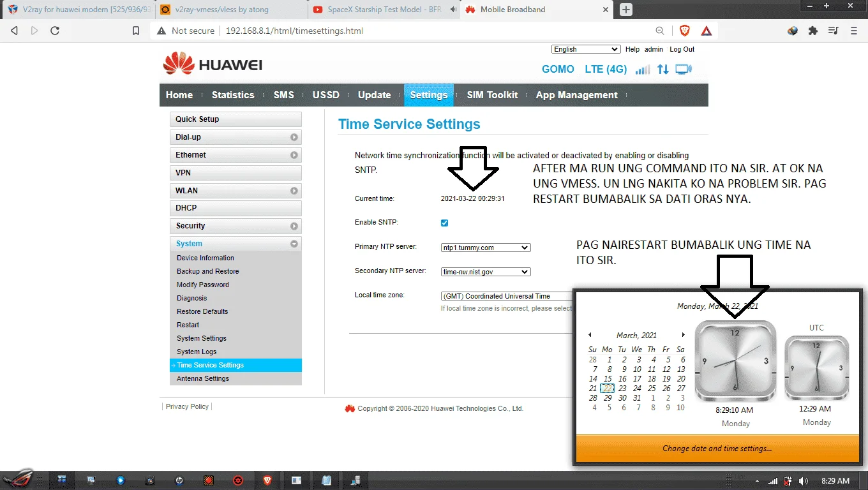Open the Local time zone dropdown
This screenshot has height=490, width=868.
click(x=507, y=296)
